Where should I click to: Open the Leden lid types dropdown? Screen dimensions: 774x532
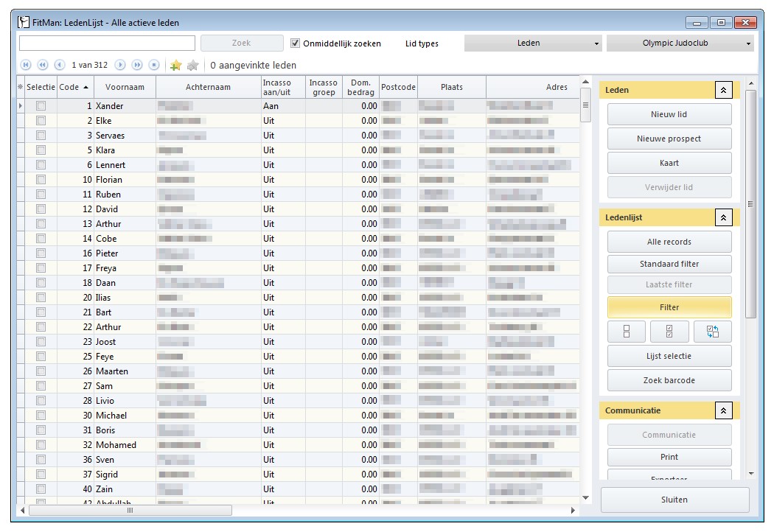click(595, 43)
